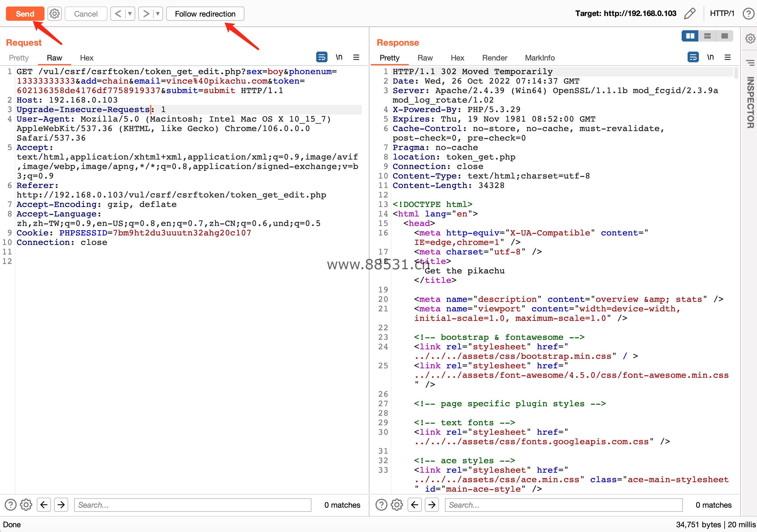Viewport: 757px width, 532px height.
Task: Select response Raw tab
Action: click(x=425, y=58)
